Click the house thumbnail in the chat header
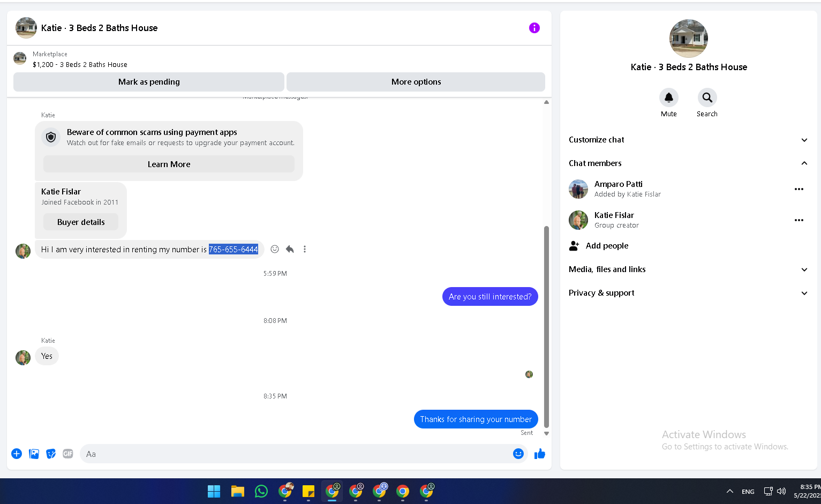This screenshot has height=504, width=821. [x=26, y=28]
